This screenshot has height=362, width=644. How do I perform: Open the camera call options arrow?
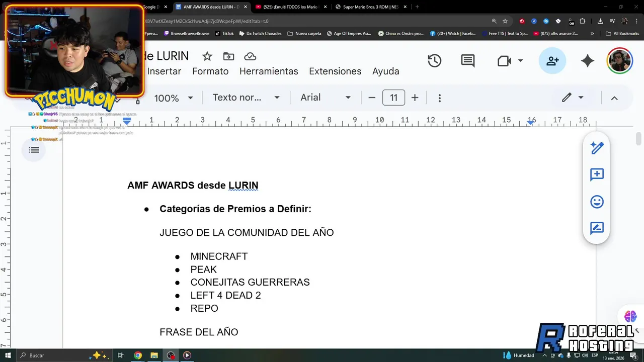coord(521,61)
